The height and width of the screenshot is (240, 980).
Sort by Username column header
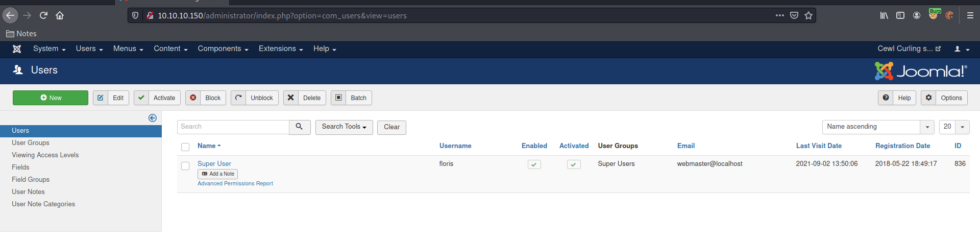(455, 146)
